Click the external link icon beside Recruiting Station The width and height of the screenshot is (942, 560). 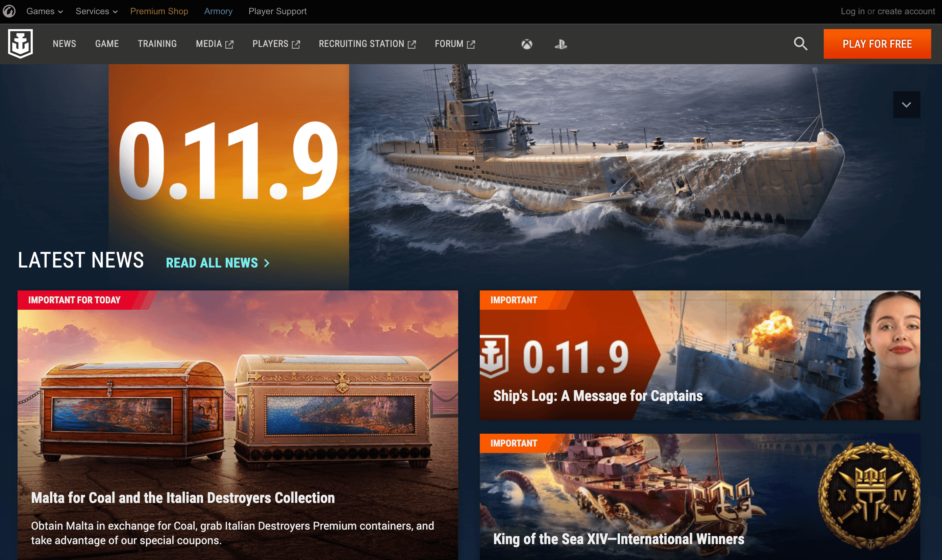tap(412, 45)
